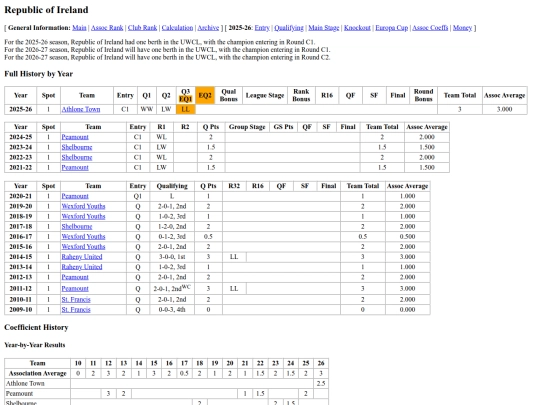Open the 2025-26 Entry link
This screenshot has width=540, height=405.
(262, 28)
